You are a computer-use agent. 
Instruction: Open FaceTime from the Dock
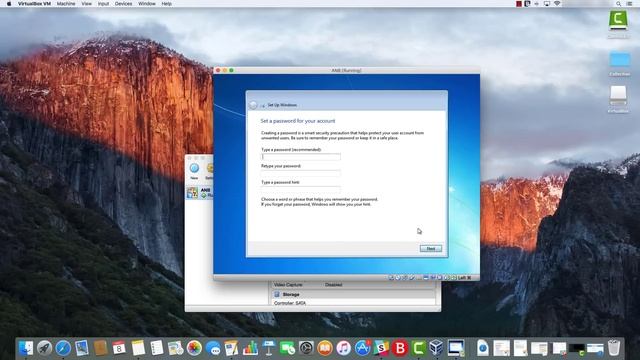(x=287, y=348)
